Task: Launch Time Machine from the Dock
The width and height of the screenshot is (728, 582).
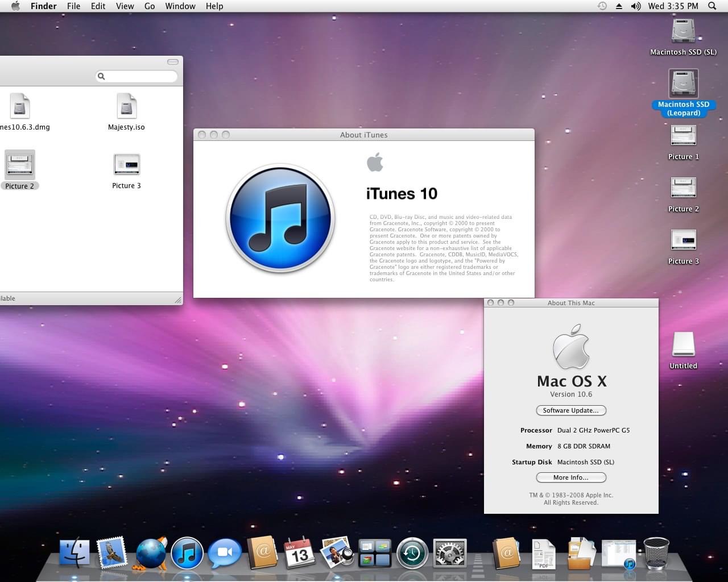Action: (x=412, y=553)
